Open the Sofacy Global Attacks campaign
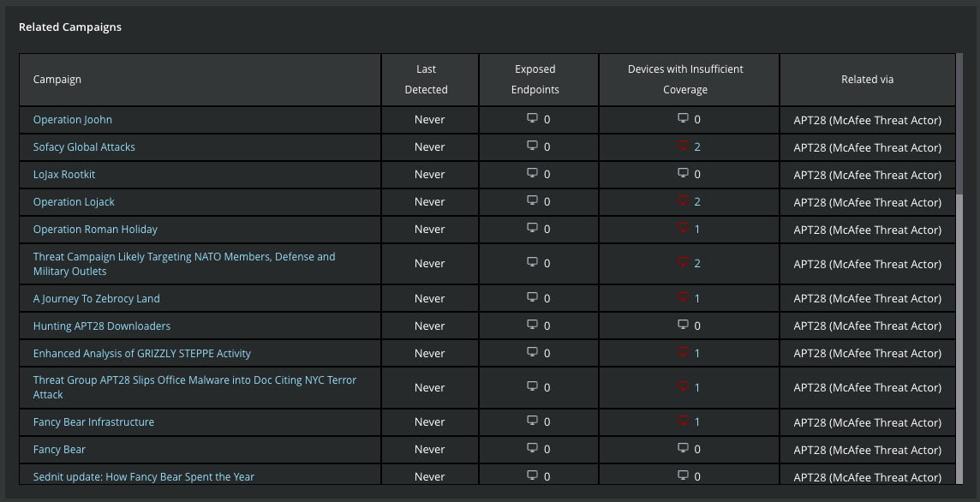This screenshot has width=980, height=502. pos(84,146)
